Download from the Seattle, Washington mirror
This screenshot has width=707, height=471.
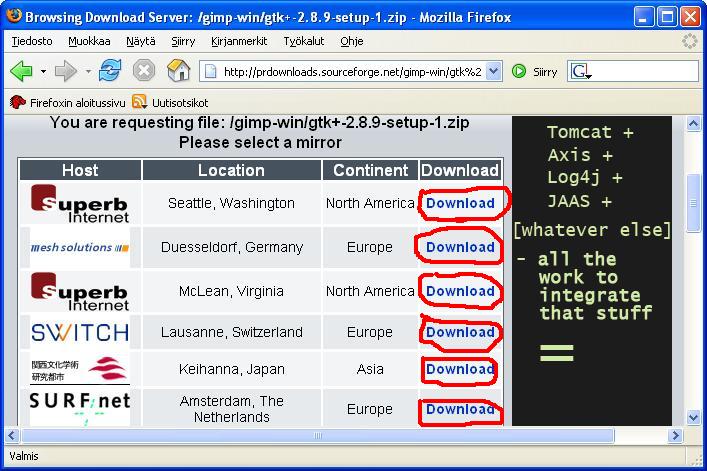point(460,203)
